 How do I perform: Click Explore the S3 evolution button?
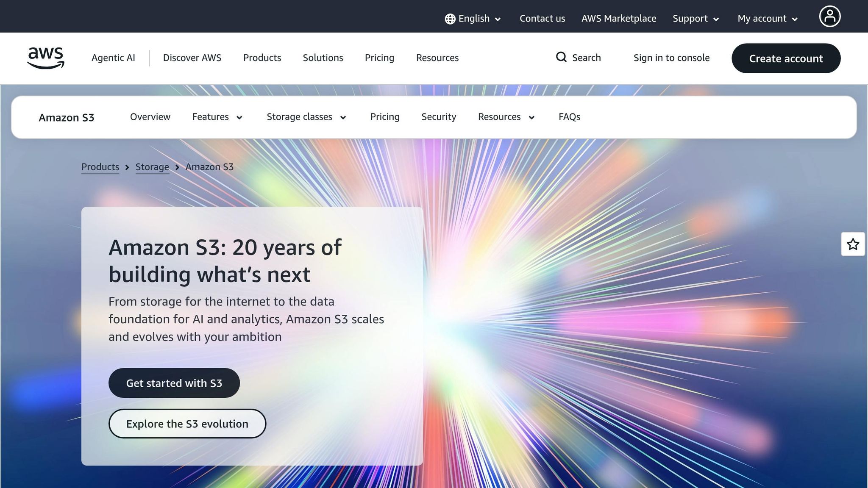[x=187, y=424]
